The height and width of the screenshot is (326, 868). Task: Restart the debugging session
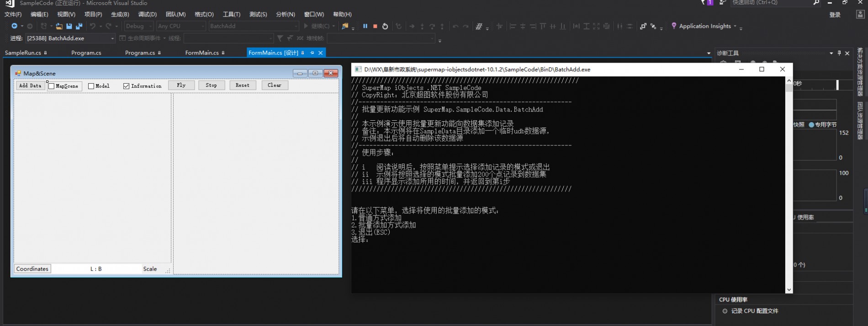[385, 26]
